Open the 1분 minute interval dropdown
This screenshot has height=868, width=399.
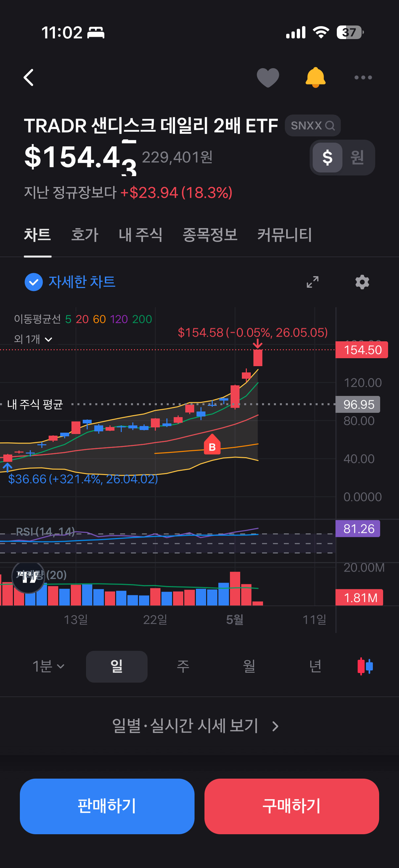point(48,666)
